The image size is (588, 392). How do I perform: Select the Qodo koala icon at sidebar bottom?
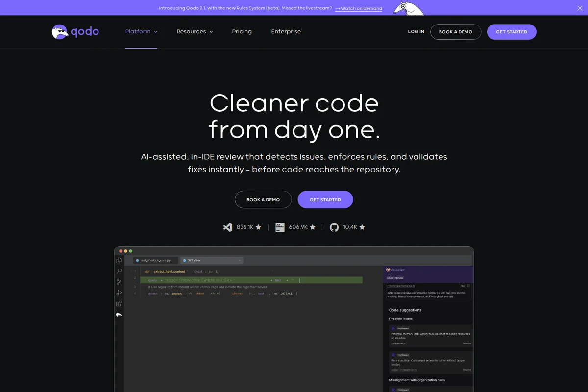pos(119,314)
